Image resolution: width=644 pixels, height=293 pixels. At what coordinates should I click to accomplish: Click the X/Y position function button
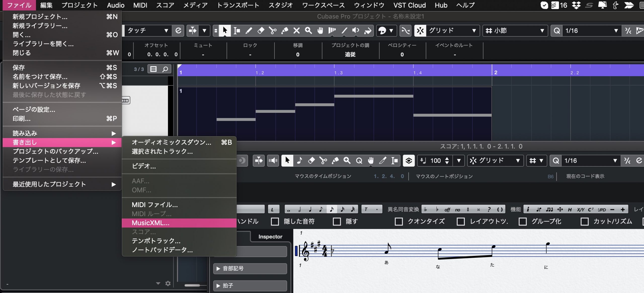click(x=580, y=209)
